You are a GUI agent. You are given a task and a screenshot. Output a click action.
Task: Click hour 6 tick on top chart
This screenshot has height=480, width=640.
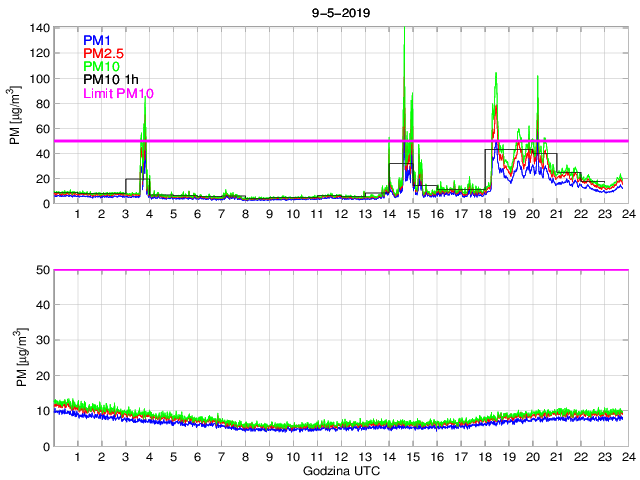pyautogui.click(x=197, y=215)
